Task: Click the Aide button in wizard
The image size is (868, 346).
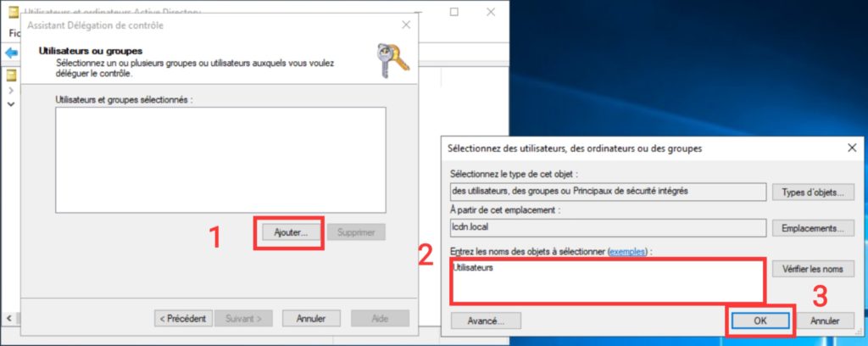Action: pyautogui.click(x=380, y=318)
